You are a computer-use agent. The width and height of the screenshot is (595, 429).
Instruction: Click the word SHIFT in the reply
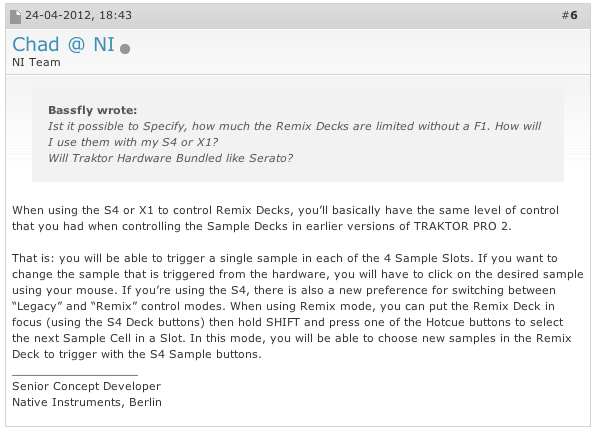283,322
